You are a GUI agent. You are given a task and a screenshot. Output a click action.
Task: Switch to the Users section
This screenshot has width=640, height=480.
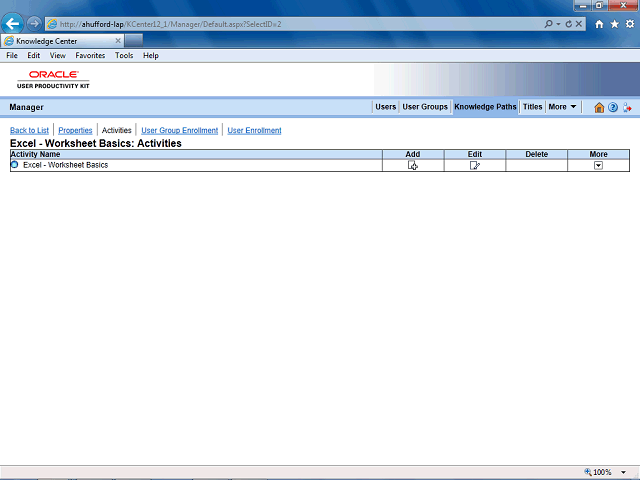pos(386,107)
